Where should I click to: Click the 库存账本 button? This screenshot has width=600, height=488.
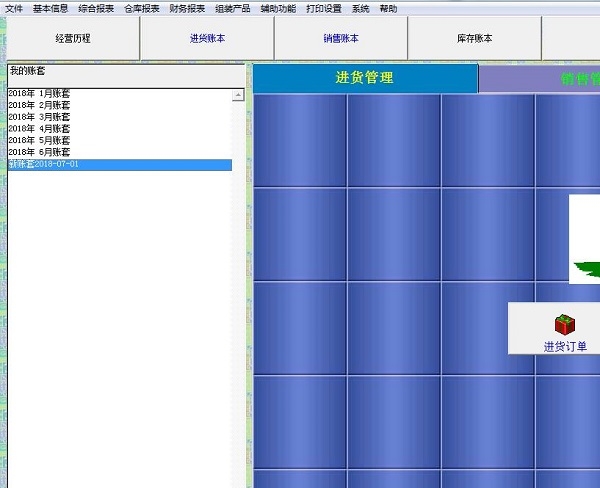[474, 38]
